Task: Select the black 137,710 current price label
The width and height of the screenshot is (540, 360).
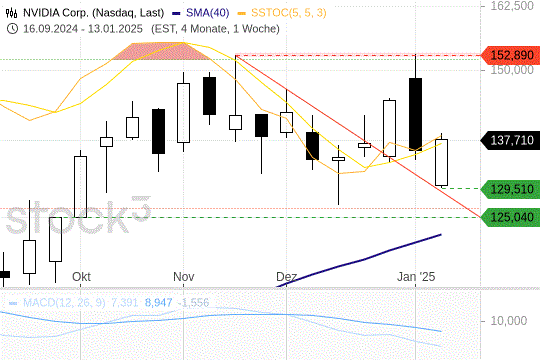Action: 510,140
